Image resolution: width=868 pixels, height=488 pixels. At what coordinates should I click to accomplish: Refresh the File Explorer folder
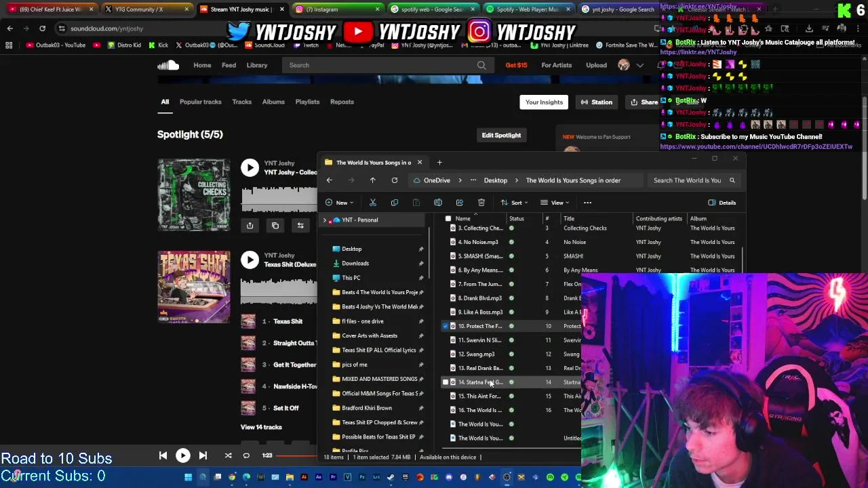click(394, 180)
